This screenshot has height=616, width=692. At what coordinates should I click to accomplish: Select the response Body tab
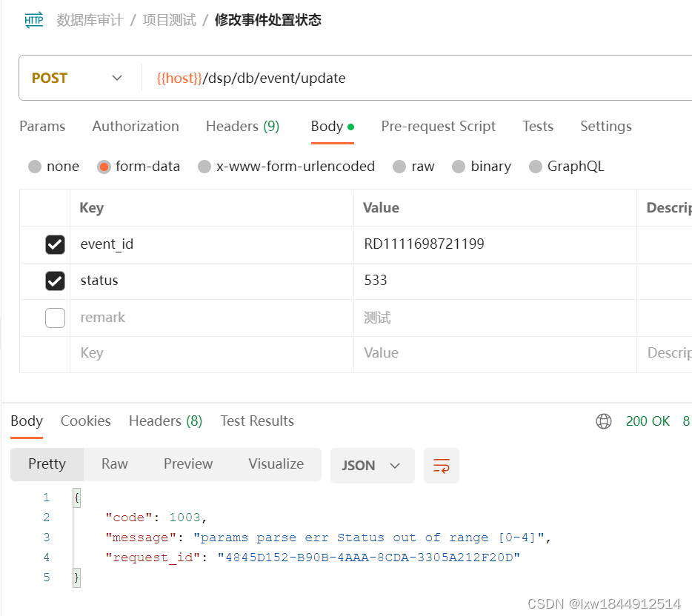coord(27,421)
